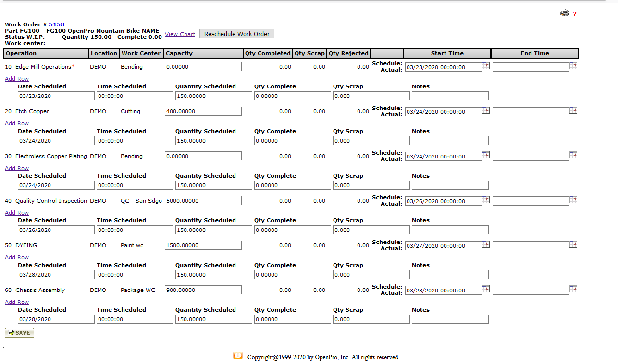The width and height of the screenshot is (618, 364).
Task: Click Date Scheduled field for Electroless Copper Plating
Action: (x=56, y=185)
